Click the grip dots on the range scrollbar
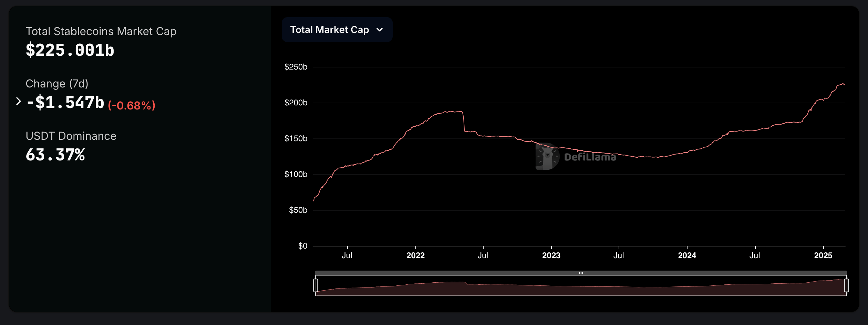This screenshot has width=868, height=325. pyautogui.click(x=581, y=272)
